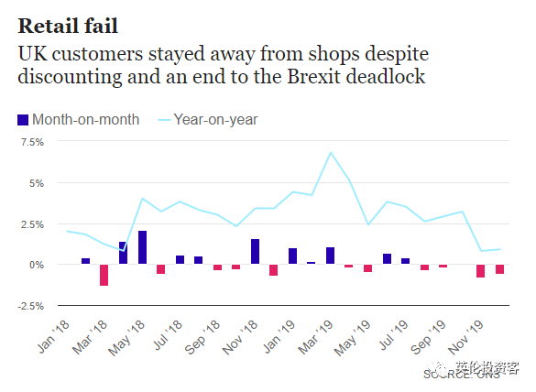
Task: Click the tallest blue bar May '18
Action: [143, 247]
